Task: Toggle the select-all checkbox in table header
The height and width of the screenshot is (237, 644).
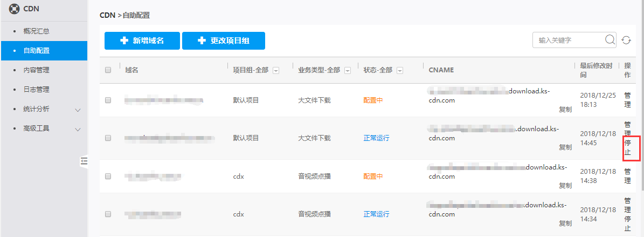Action: (108, 70)
